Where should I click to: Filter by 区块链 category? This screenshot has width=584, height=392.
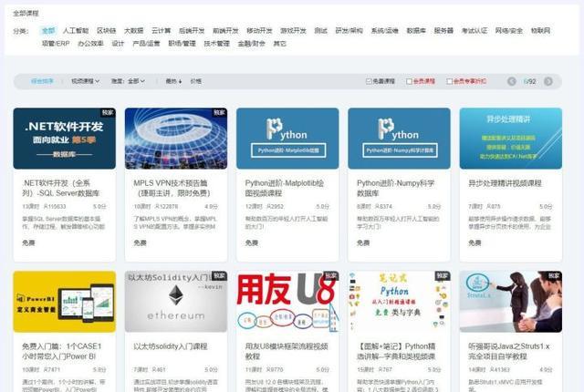point(107,30)
